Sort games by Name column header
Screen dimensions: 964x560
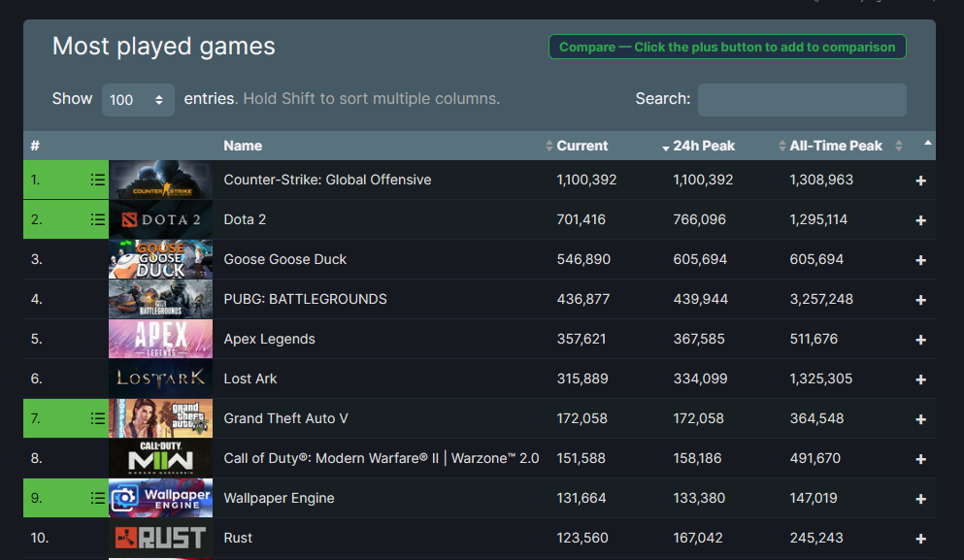point(243,146)
